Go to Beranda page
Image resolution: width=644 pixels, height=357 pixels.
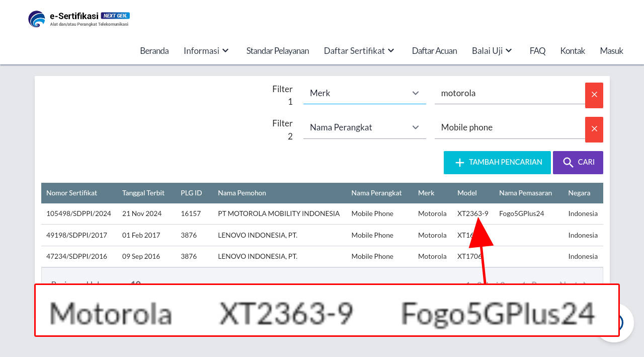click(154, 51)
